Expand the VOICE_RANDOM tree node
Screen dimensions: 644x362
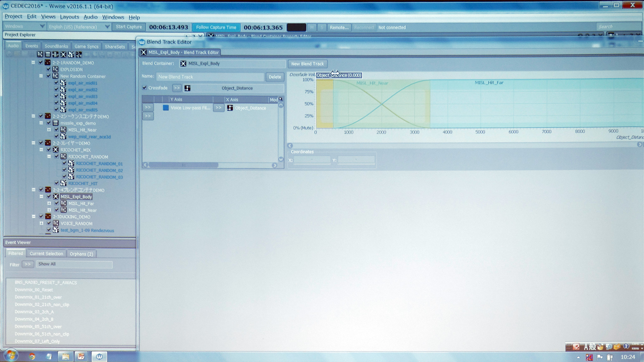pos(41,223)
